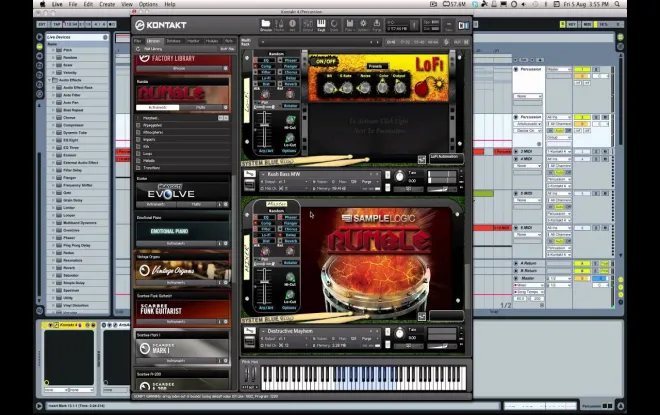This screenshot has width=660, height=415.
Task: Click the Chorus device icon in Live browser
Action: coord(59,117)
